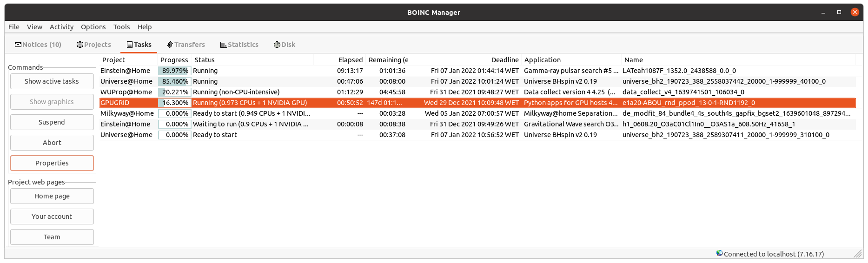Open the Options menu
Viewport: 868px width, 263px height.
93,27
